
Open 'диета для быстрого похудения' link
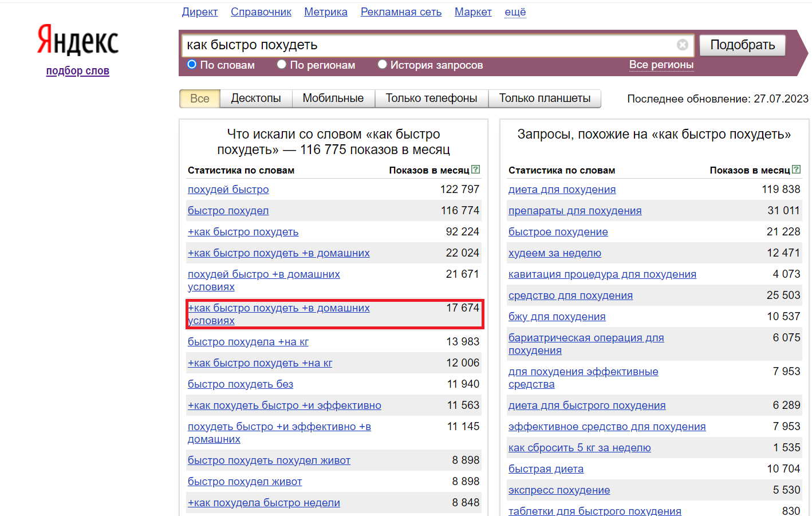click(587, 405)
